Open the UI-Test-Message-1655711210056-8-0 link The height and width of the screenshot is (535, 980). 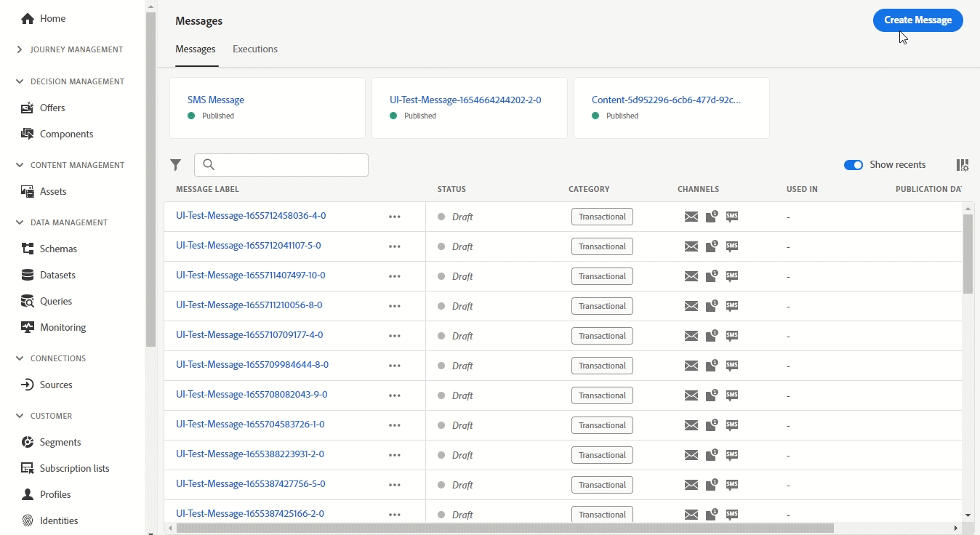[249, 305]
